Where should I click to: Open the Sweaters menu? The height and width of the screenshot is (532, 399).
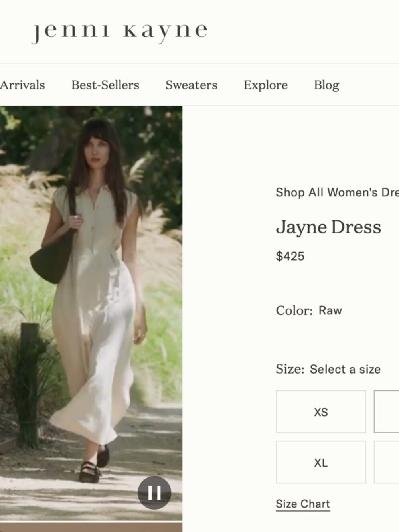[192, 85]
